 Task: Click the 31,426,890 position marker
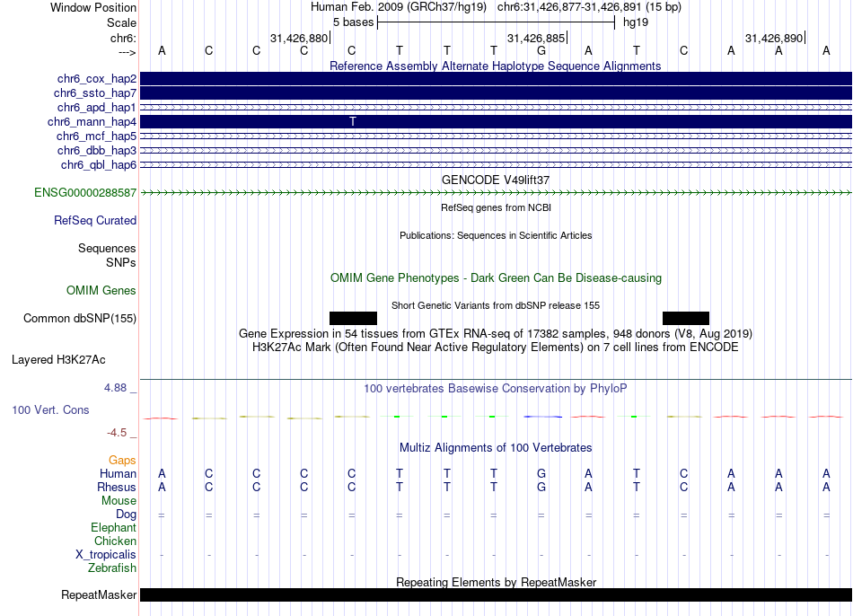point(775,38)
